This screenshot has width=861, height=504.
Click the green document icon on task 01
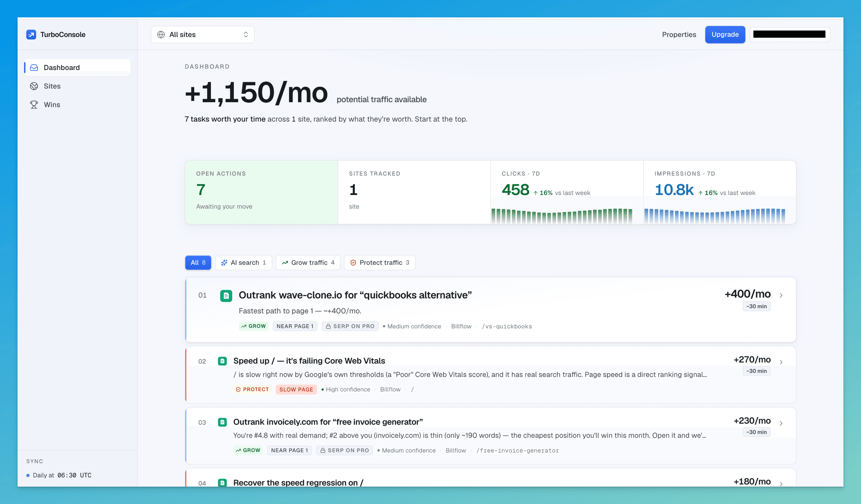[x=226, y=295]
